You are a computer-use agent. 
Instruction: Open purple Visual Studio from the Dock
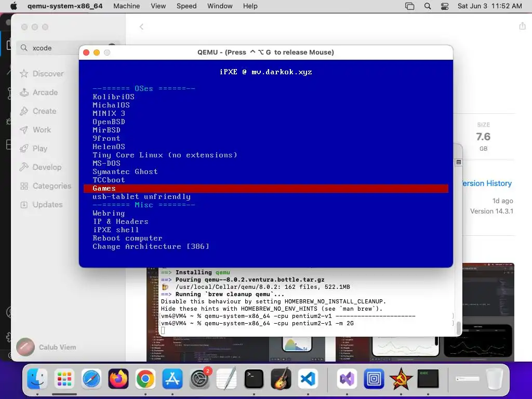click(347, 379)
